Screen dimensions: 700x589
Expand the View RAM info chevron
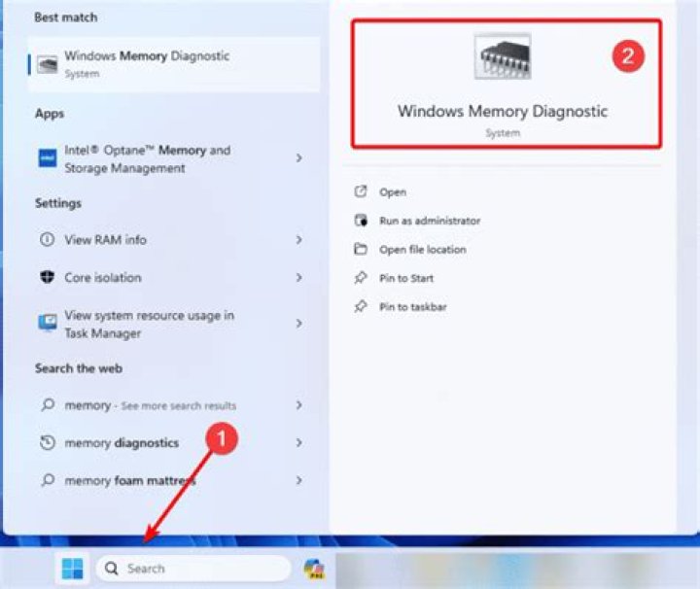[x=298, y=240]
